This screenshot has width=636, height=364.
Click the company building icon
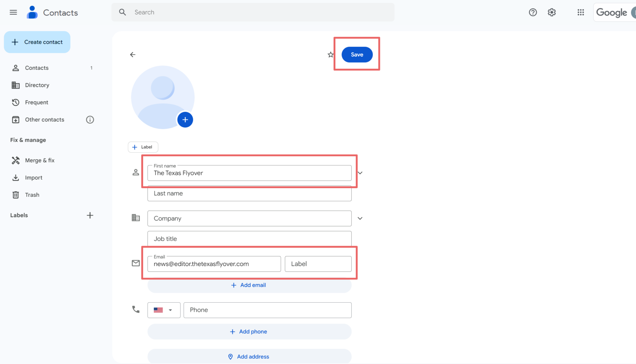point(136,218)
